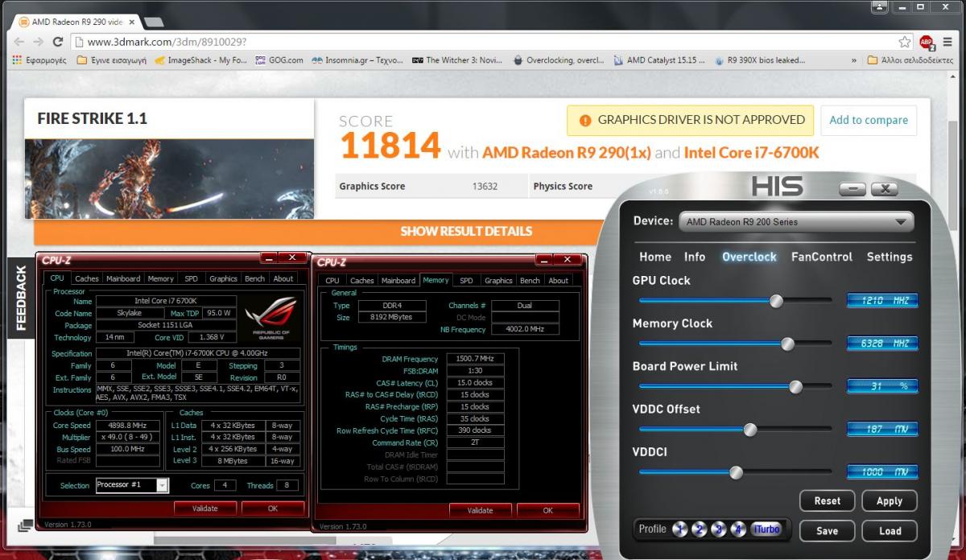The height and width of the screenshot is (560, 966).
Task: Switch to the Settings tab in HIS utility
Action: click(x=890, y=257)
